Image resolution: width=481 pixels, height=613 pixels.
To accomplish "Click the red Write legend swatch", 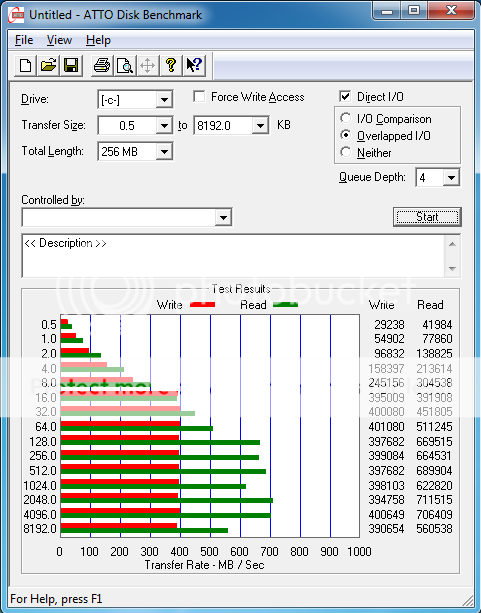I will 202,304.
